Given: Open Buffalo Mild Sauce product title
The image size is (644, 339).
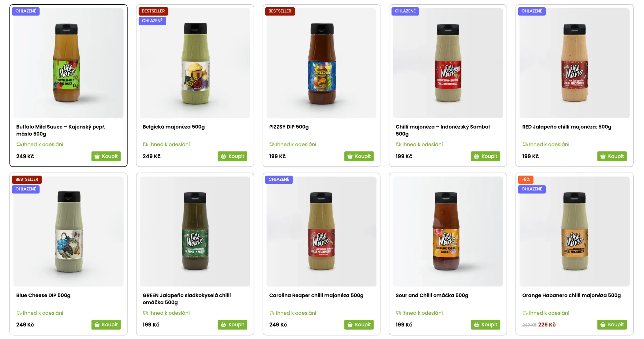Looking at the screenshot, I should point(61,130).
